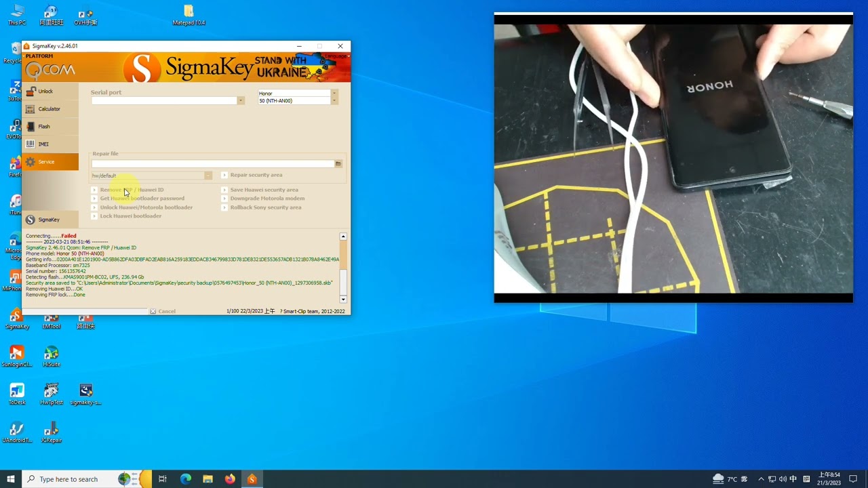Toggle the 中 input method indicator
Viewport: 868px width, 488px height.
tap(793, 479)
